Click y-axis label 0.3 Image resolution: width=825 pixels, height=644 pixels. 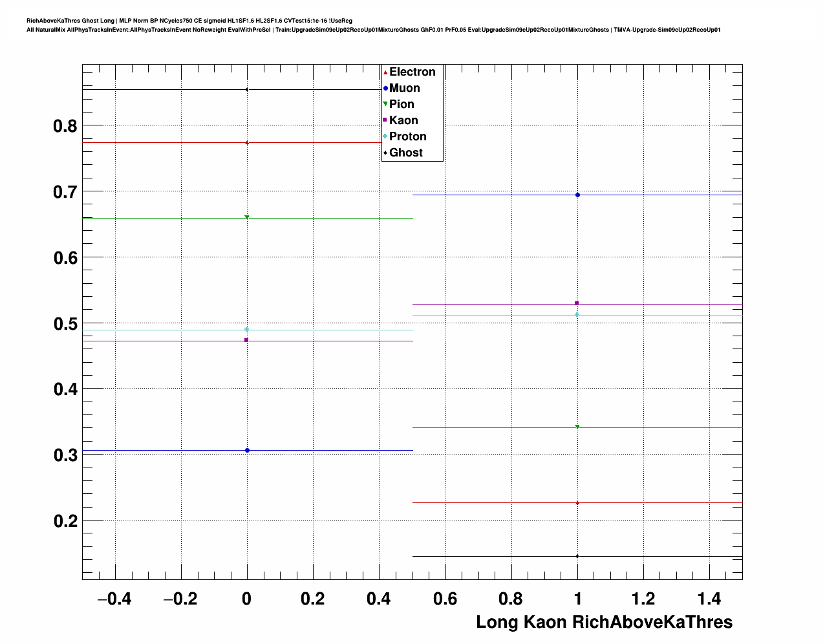tap(65, 455)
